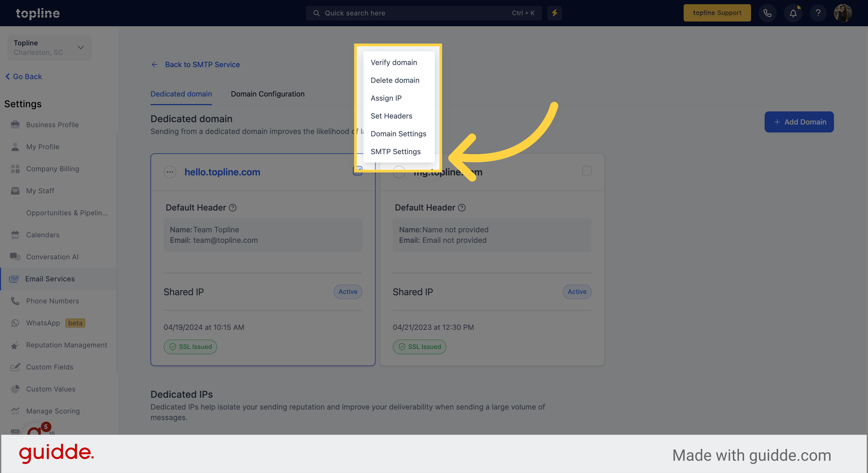This screenshot has height=473, width=868.
Task: Expand the Topline location dropdown
Action: (x=81, y=47)
